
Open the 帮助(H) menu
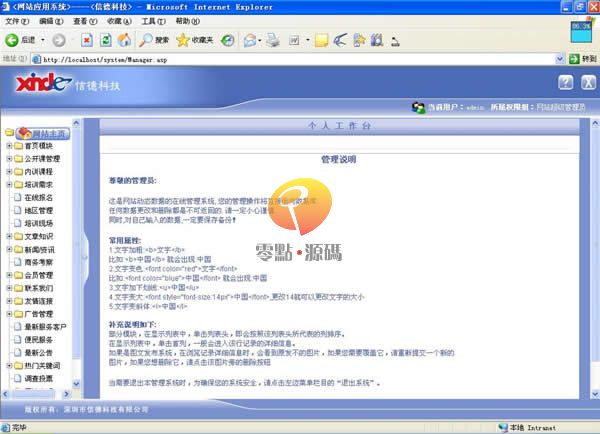(188, 21)
